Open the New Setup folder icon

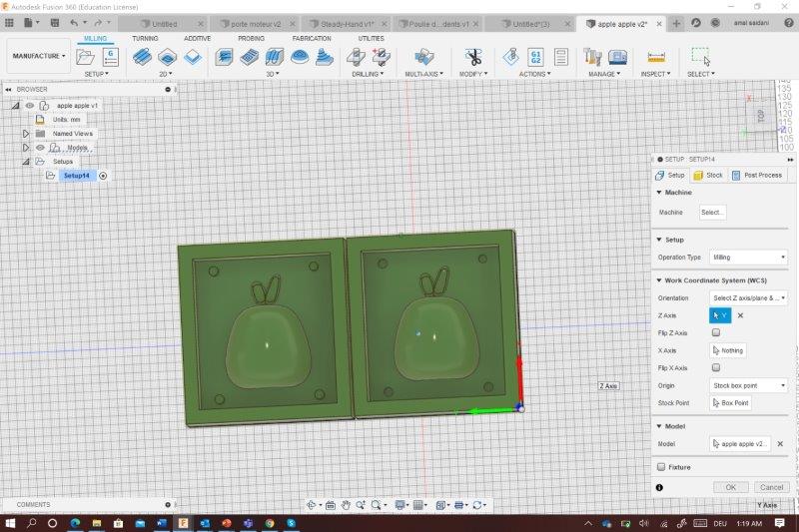tap(85, 57)
